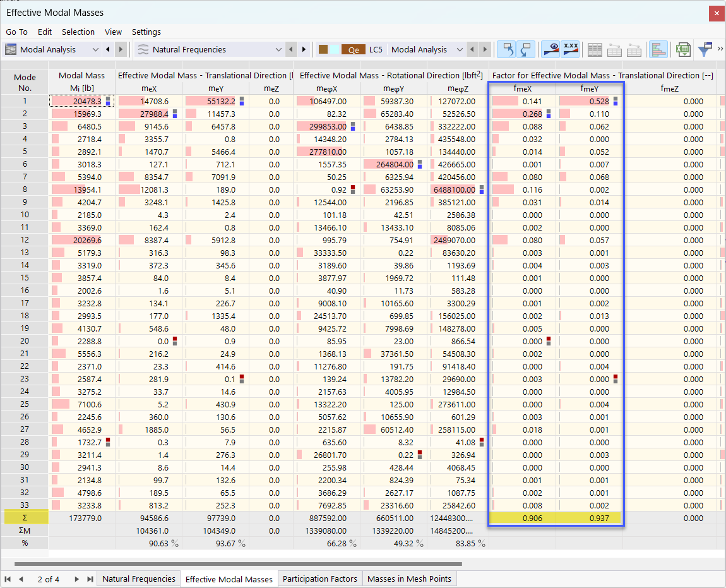The width and height of the screenshot is (726, 588).
Task: Click meX value 27988.4 in mode 2
Action: point(148,114)
